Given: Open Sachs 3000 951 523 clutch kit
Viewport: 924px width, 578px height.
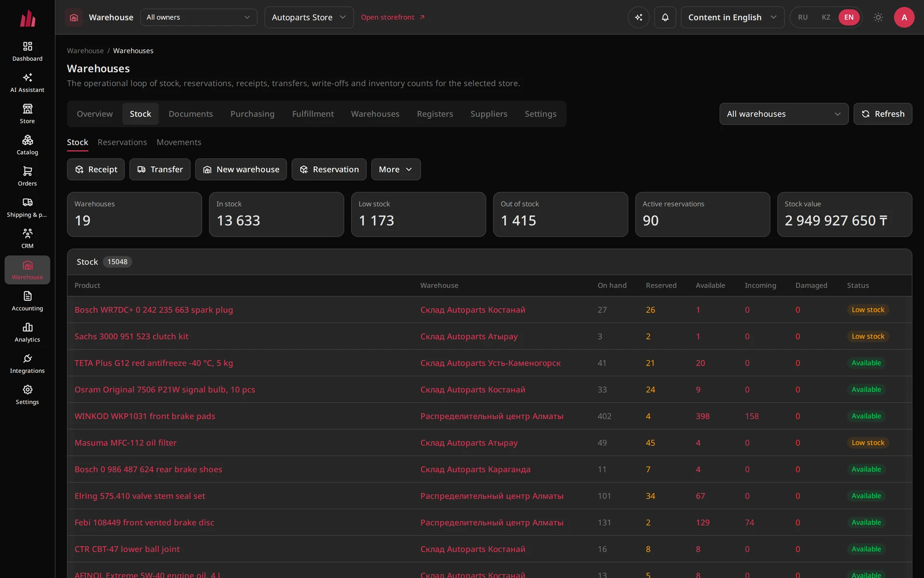Looking at the screenshot, I should click(131, 337).
